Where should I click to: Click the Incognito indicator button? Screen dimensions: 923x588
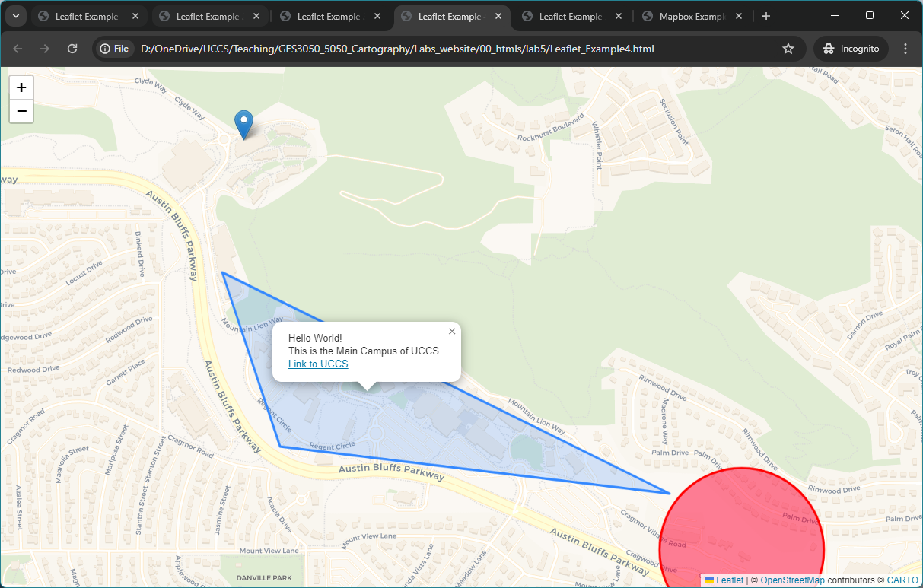tap(851, 49)
